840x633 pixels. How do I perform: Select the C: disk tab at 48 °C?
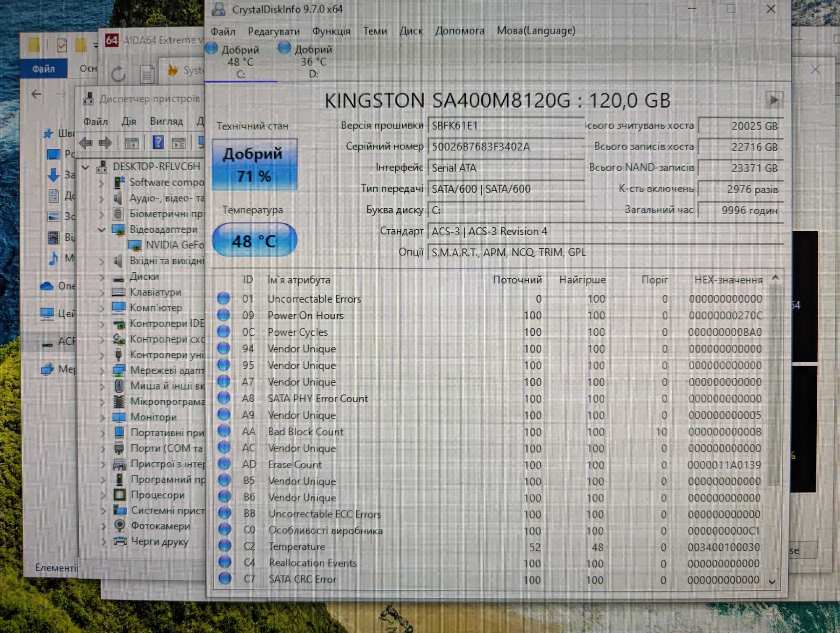coord(240,62)
